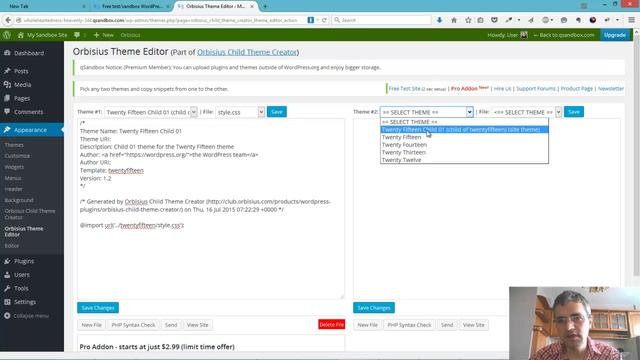Click the red Delete File button
This screenshot has width=640, height=360.
331,324
